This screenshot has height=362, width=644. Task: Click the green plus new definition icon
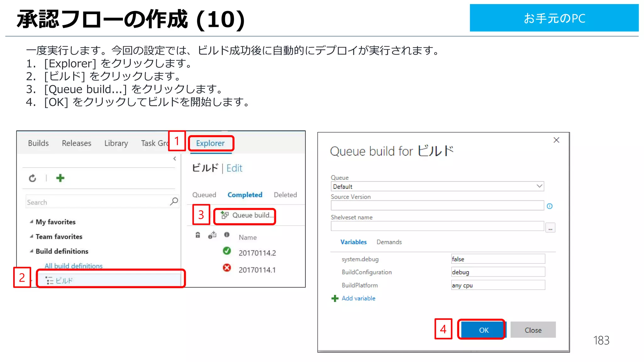coord(60,178)
